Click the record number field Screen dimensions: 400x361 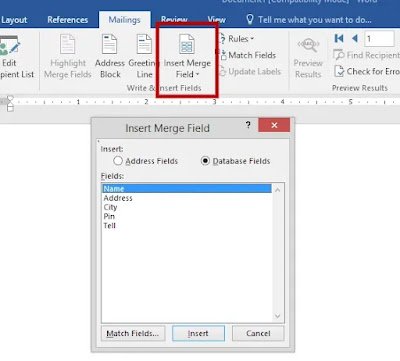click(x=379, y=39)
